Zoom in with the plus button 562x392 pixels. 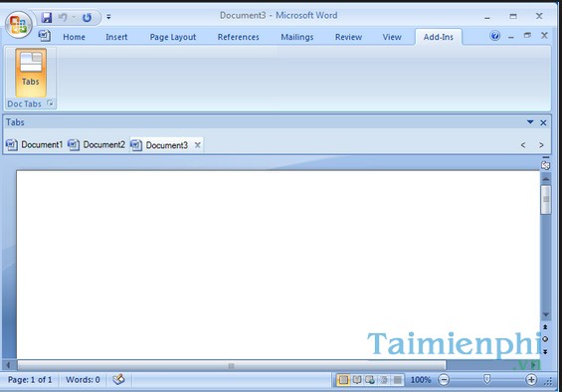(531, 380)
